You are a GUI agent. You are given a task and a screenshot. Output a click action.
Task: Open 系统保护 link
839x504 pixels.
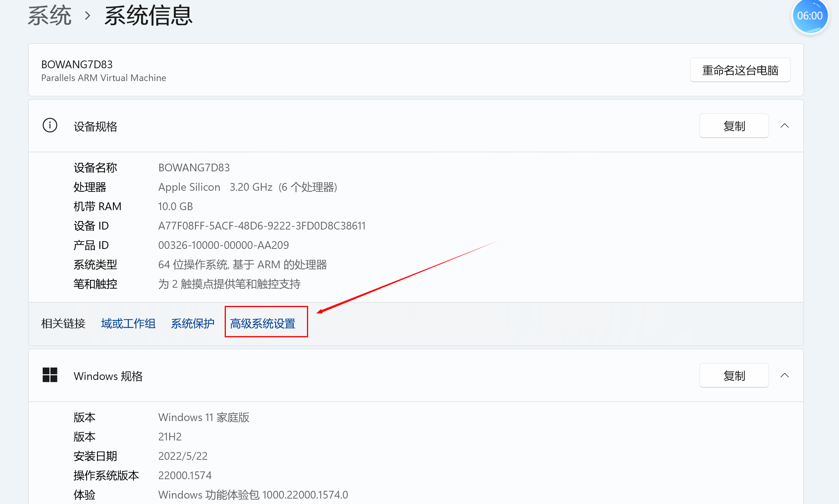[x=192, y=323]
